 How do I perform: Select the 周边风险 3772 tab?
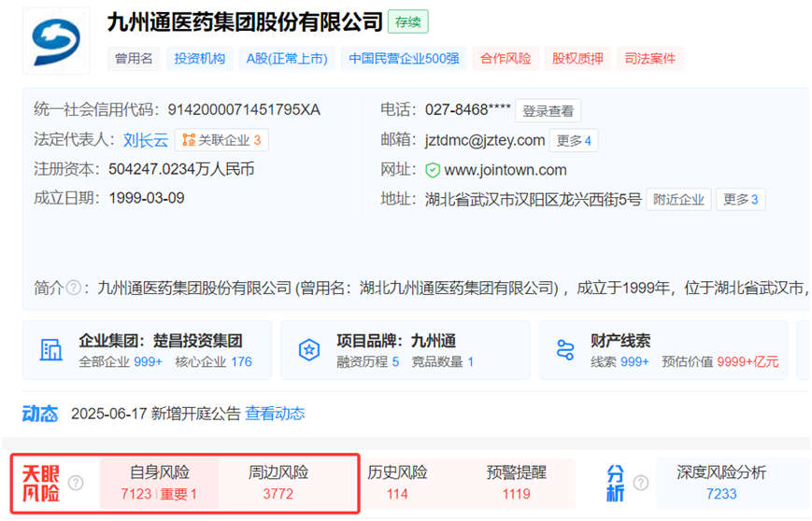[278, 484]
